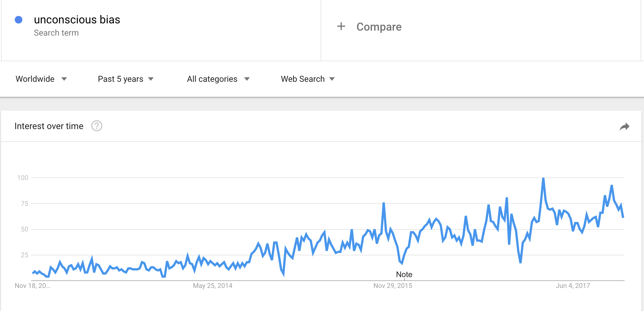Viewport: 644px width, 311px height.
Task: Click the blue dot next to unconscious bias
Action: pyautogui.click(x=19, y=20)
